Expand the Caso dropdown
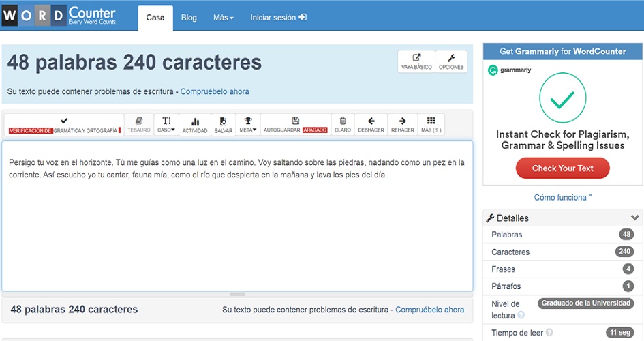 [x=166, y=124]
